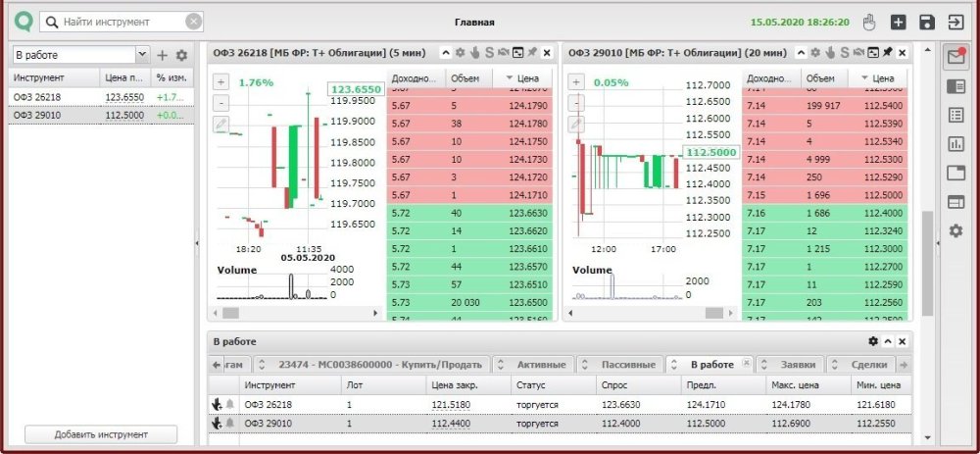The image size is (980, 454).
Task: Click the pencil draw tool on ОФЗ 26218 chart
Action: point(220,124)
